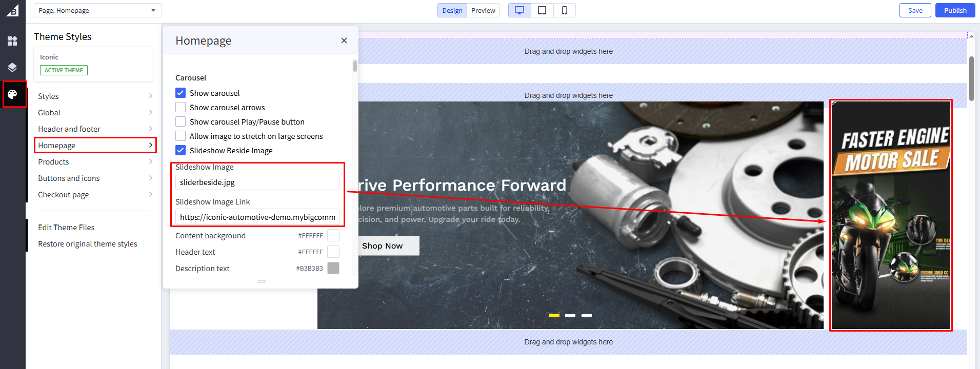980x369 pixels.
Task: Select the Design mode tab
Action: (x=452, y=10)
